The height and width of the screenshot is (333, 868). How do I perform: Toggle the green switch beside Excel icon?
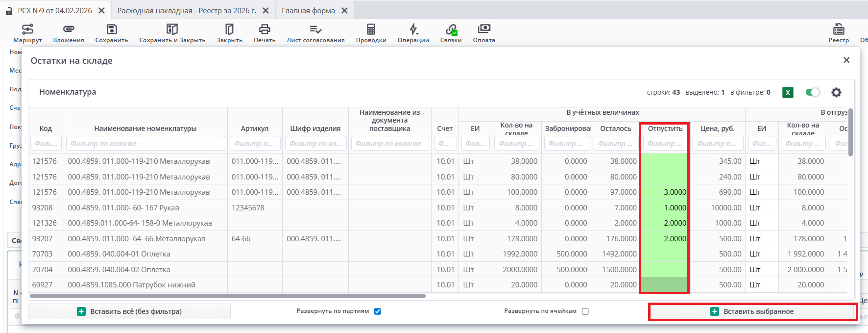coord(812,92)
